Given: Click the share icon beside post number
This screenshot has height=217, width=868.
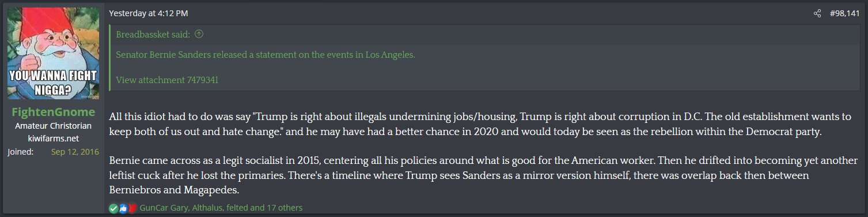Looking at the screenshot, I should coord(817,13).
